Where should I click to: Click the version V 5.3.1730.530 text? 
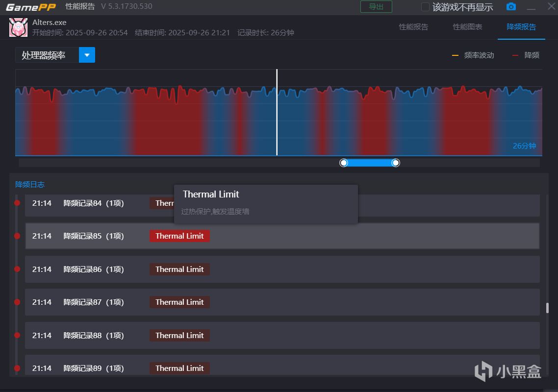tap(127, 6)
